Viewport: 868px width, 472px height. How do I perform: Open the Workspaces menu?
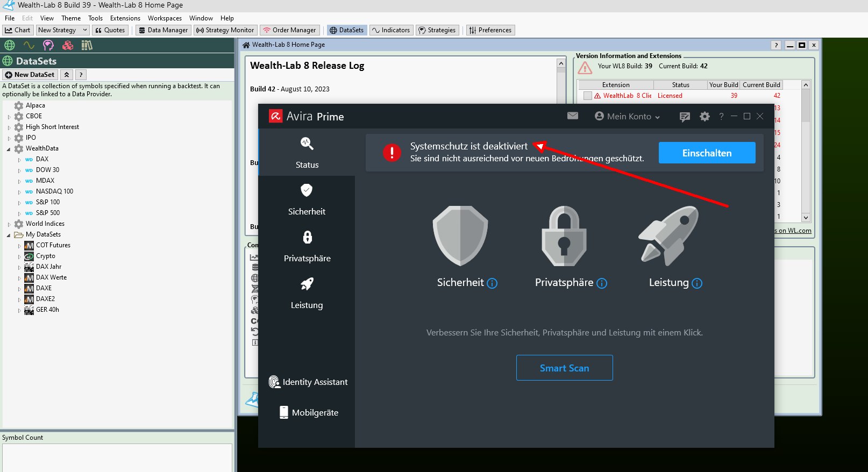coord(165,18)
